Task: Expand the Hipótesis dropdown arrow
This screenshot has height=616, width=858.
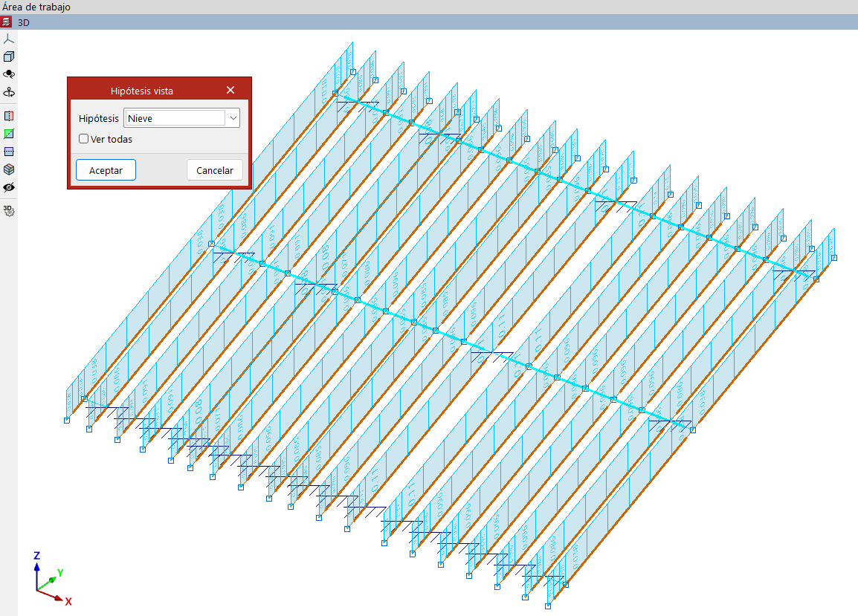Action: pyautogui.click(x=233, y=118)
